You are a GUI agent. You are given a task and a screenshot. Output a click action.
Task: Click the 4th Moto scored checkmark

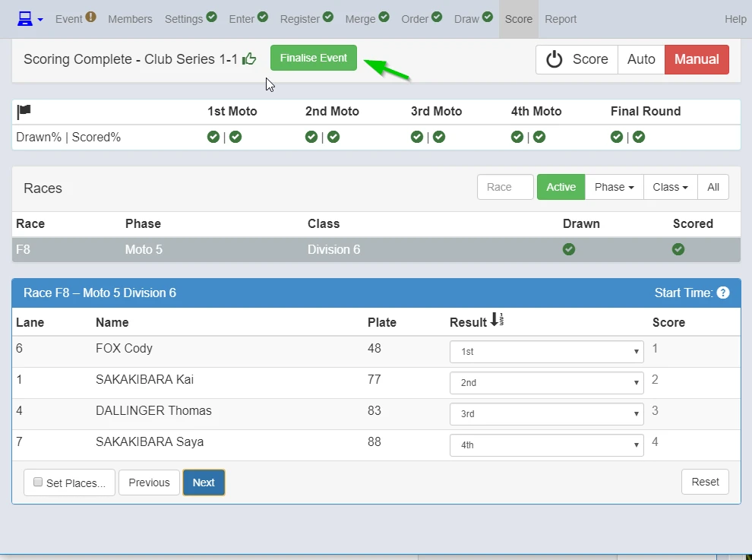[539, 138]
